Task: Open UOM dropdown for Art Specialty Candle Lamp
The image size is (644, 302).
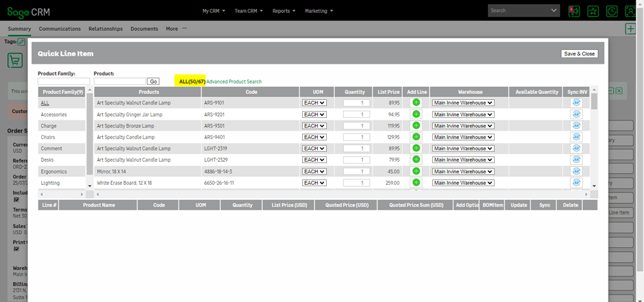Action: pyautogui.click(x=314, y=137)
